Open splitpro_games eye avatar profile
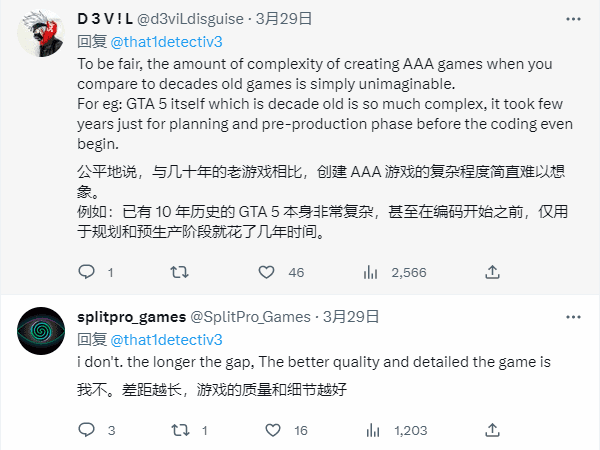 [41, 331]
